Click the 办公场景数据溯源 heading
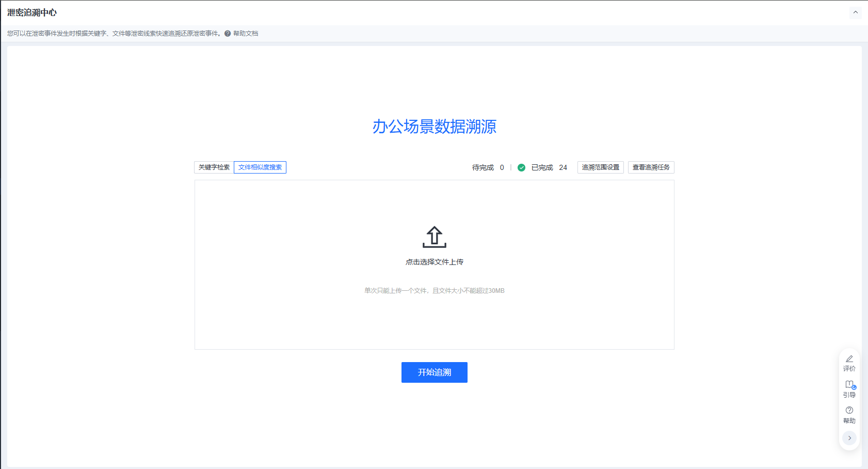Image resolution: width=868 pixels, height=469 pixels. pyautogui.click(x=434, y=127)
